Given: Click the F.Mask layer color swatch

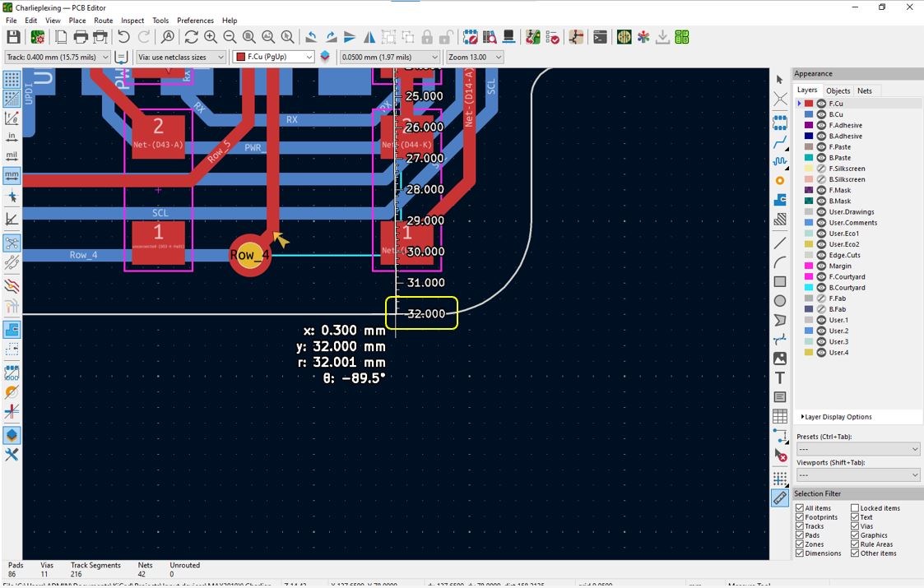Looking at the screenshot, I should [x=809, y=190].
